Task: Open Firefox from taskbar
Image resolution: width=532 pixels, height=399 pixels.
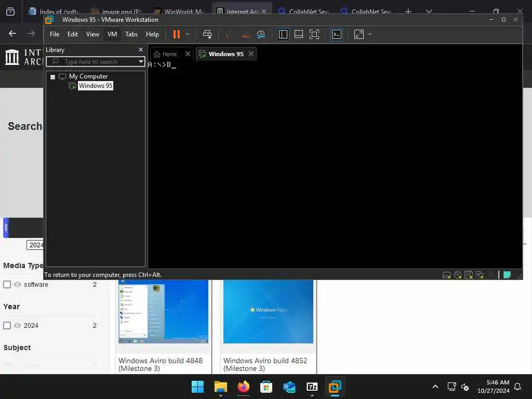Action: (x=243, y=387)
